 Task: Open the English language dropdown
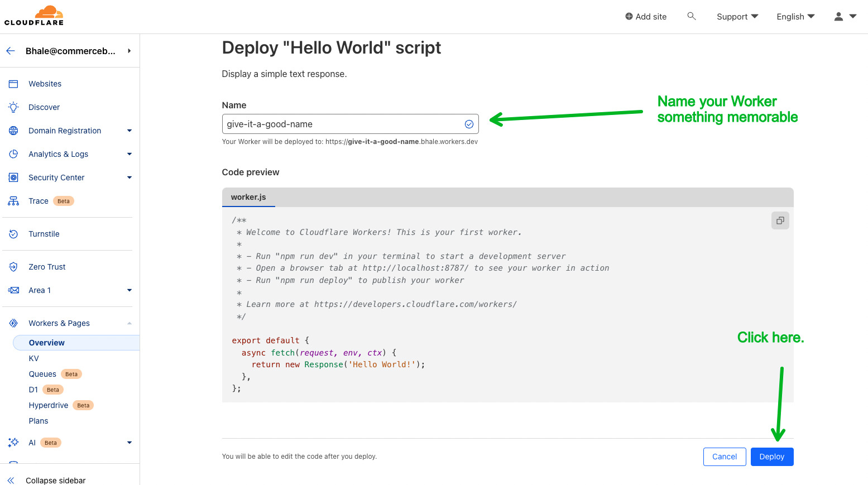tap(795, 17)
